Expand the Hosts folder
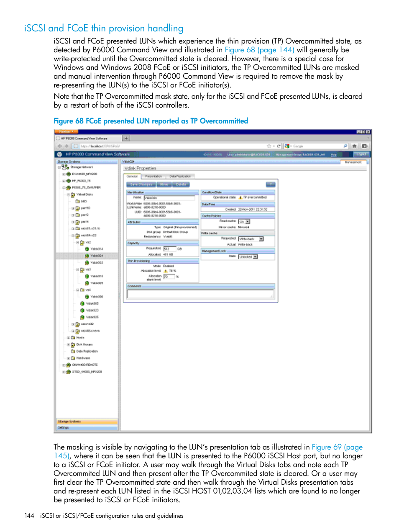This screenshot has height=532, width=399. (68, 337)
